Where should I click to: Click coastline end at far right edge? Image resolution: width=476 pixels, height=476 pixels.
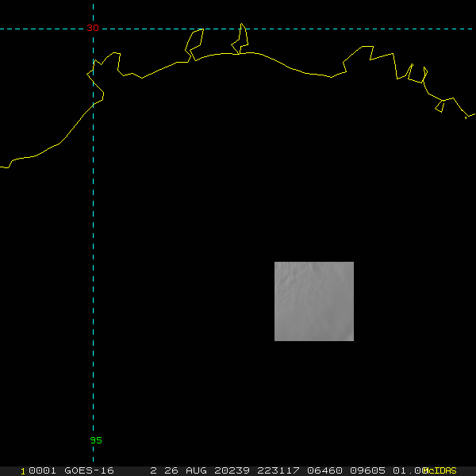(x=472, y=116)
